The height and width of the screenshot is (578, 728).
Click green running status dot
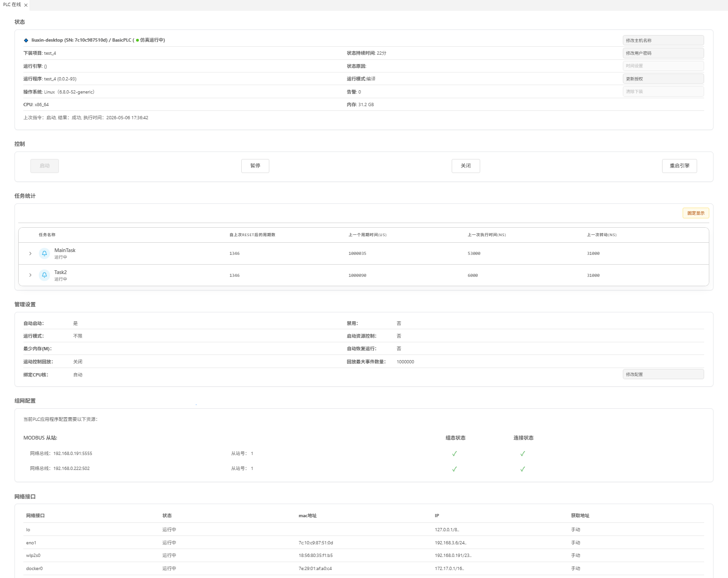click(x=137, y=40)
